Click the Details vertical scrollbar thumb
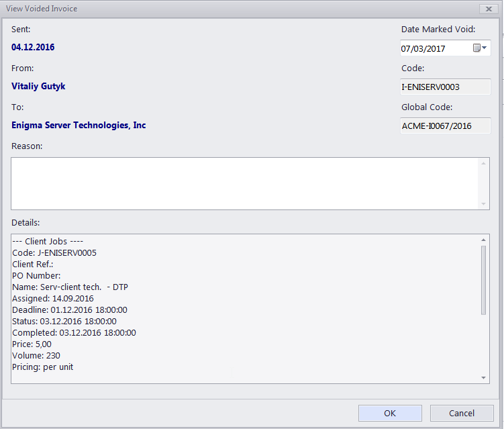Screen dimensions: 504x429 coord(483,280)
